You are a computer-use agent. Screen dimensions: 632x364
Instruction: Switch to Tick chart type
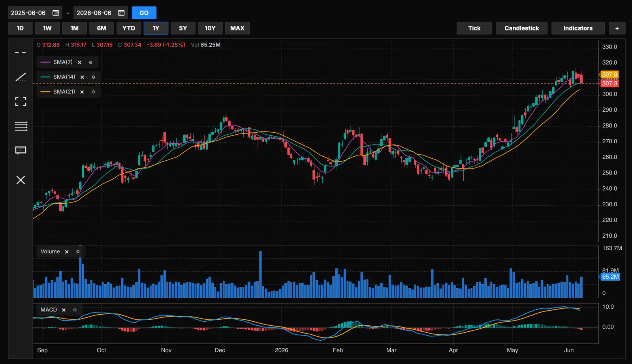coord(474,28)
